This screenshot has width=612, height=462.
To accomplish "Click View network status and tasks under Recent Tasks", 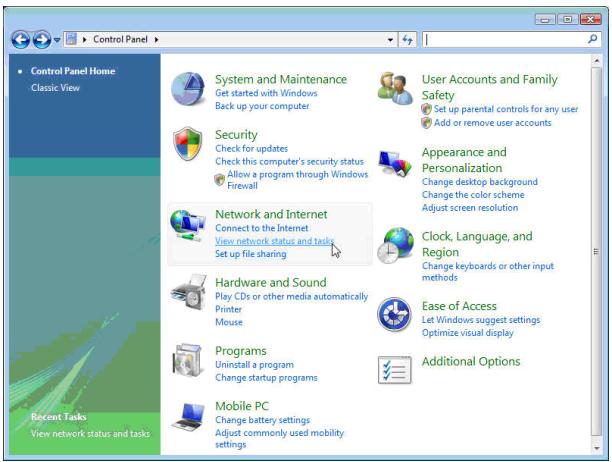I will pos(90,434).
